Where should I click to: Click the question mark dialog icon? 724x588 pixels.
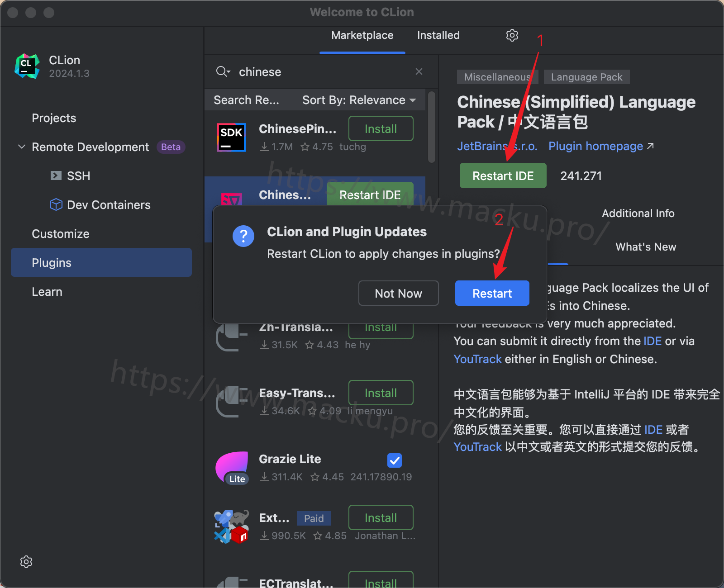tap(243, 236)
